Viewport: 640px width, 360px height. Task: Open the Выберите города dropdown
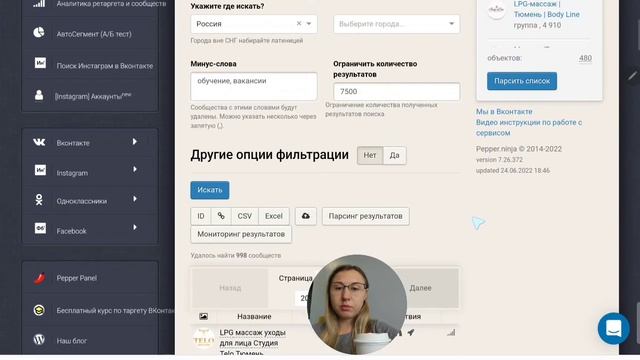(x=396, y=24)
